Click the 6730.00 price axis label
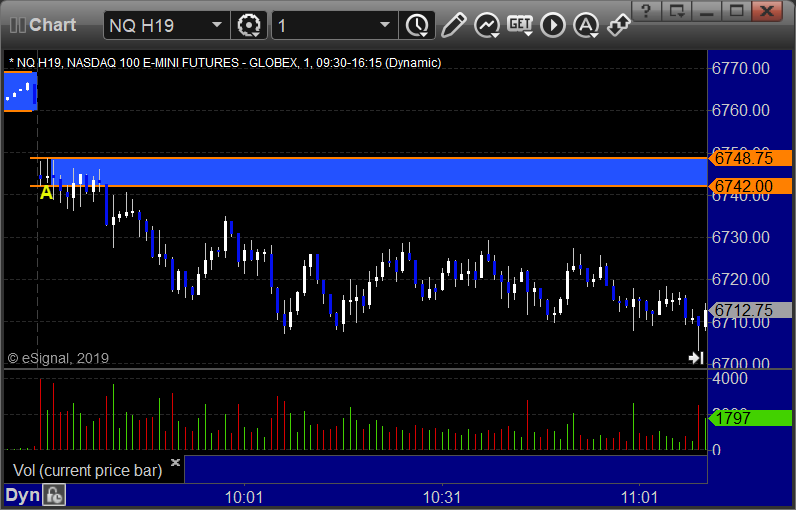This screenshot has width=796, height=510. tap(741, 237)
